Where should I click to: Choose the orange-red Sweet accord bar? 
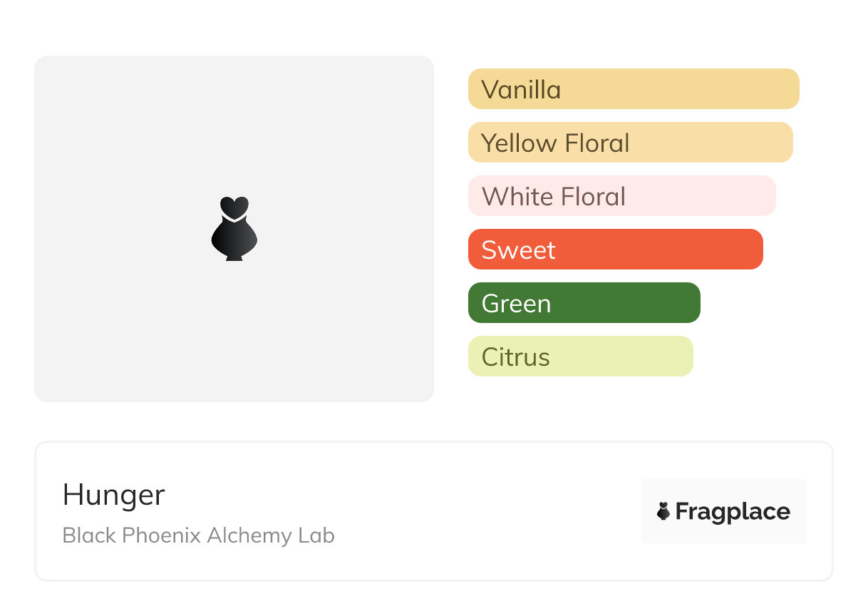tap(615, 250)
